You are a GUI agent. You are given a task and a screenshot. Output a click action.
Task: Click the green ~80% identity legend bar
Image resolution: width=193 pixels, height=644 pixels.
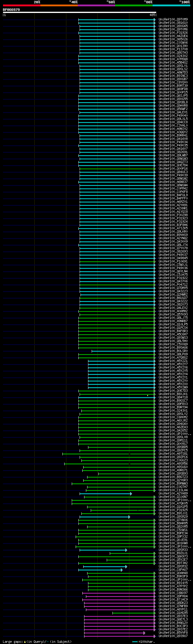(x=134, y=5)
